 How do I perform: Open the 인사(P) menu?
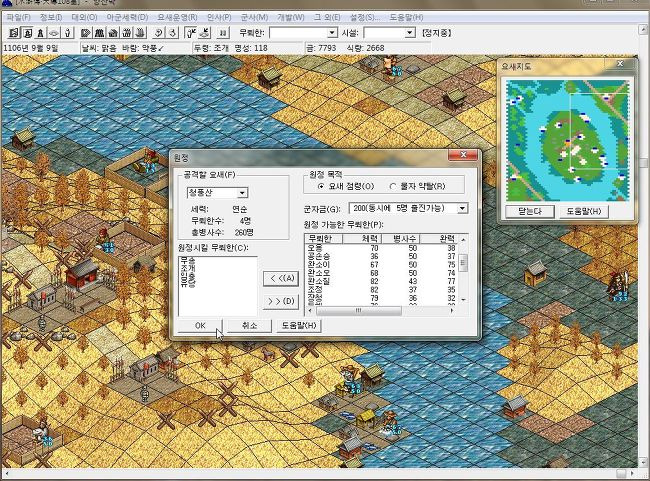click(219, 17)
